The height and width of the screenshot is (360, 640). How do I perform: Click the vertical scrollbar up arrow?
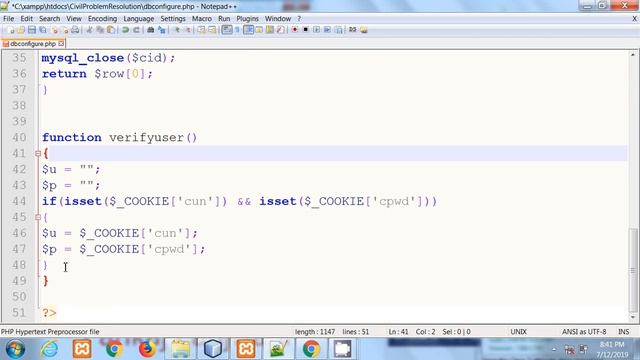point(633,54)
